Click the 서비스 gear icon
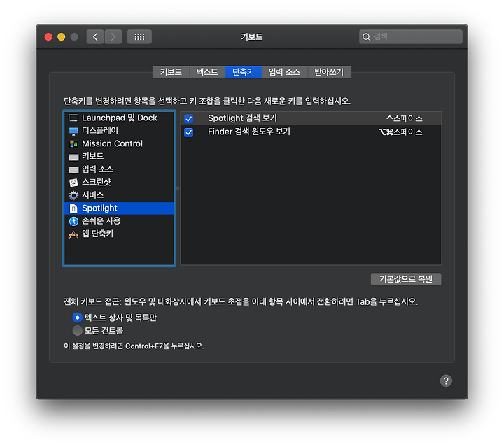Viewport: 504px width, 447px height. pyautogui.click(x=73, y=195)
